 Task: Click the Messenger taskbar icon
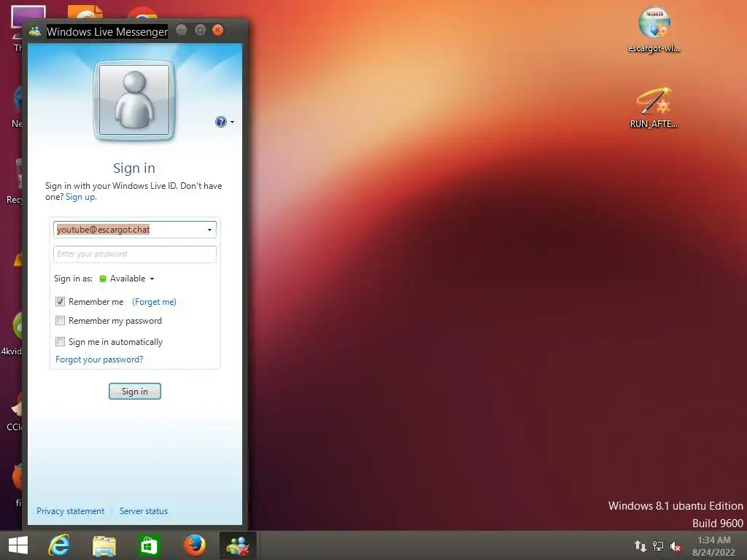[238, 545]
